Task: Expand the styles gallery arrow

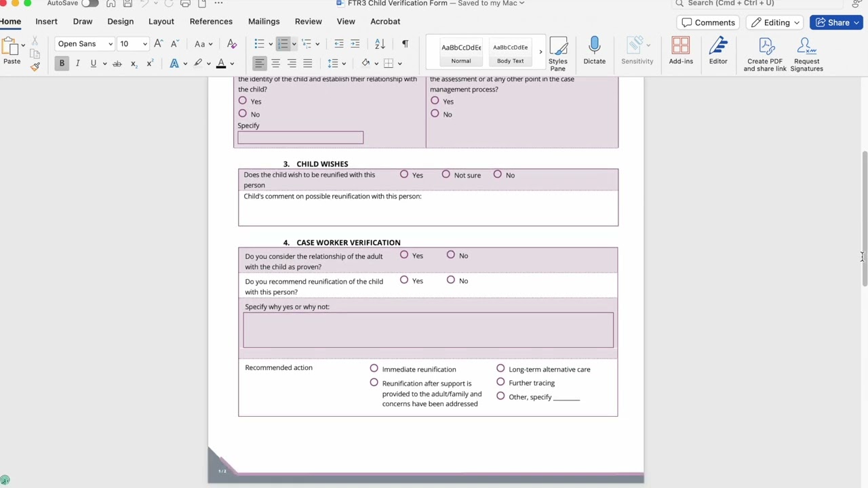Action: point(540,52)
